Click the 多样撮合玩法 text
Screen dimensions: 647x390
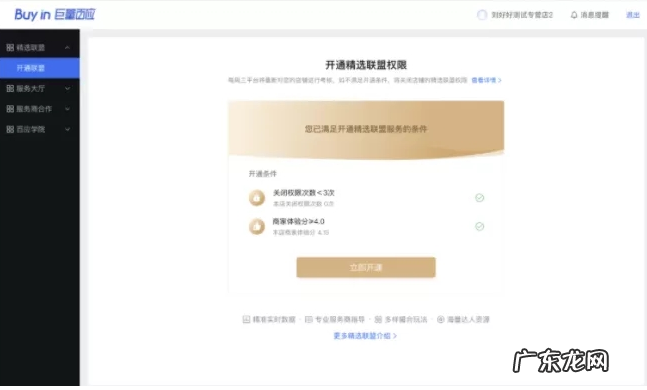pos(406,319)
